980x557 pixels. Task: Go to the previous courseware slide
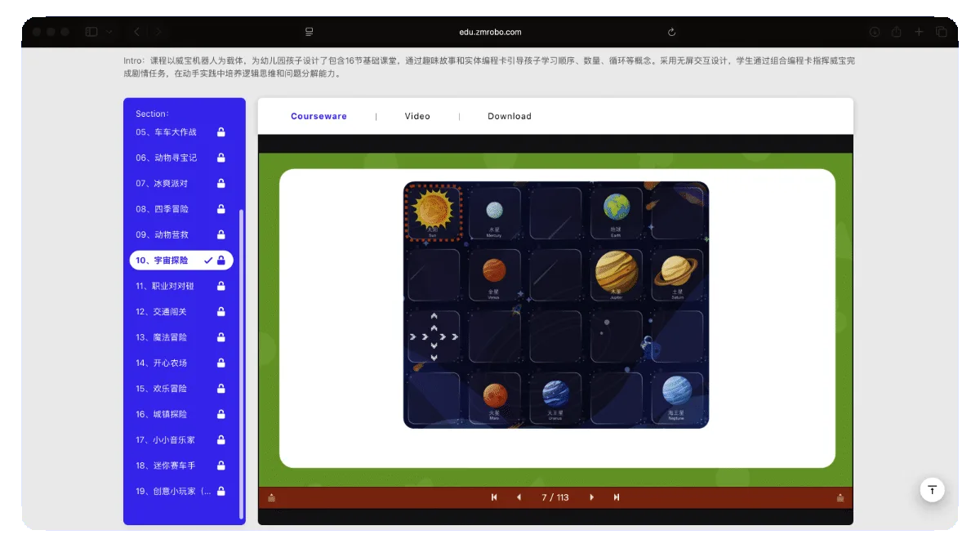click(x=519, y=497)
